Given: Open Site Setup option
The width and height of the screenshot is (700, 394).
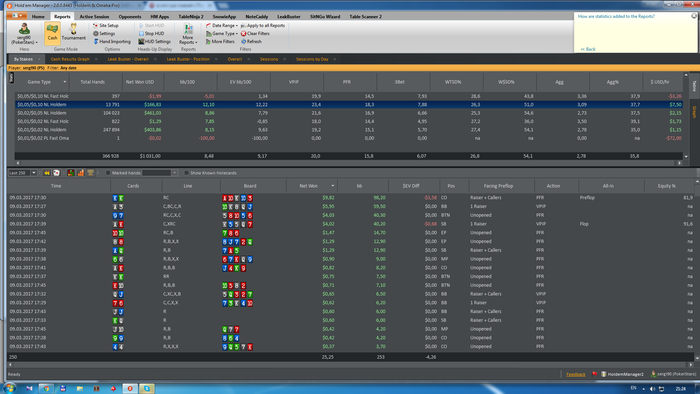Looking at the screenshot, I should [105, 25].
